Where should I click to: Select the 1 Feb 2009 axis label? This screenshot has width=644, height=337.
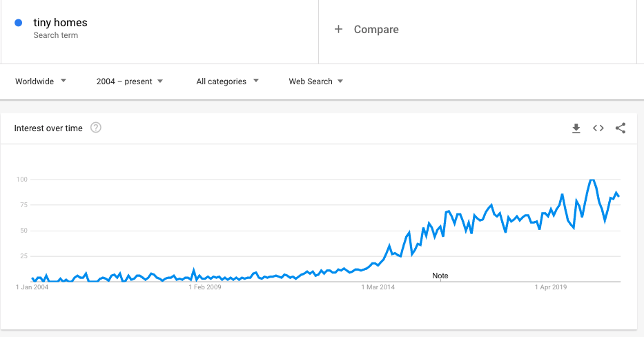205,287
